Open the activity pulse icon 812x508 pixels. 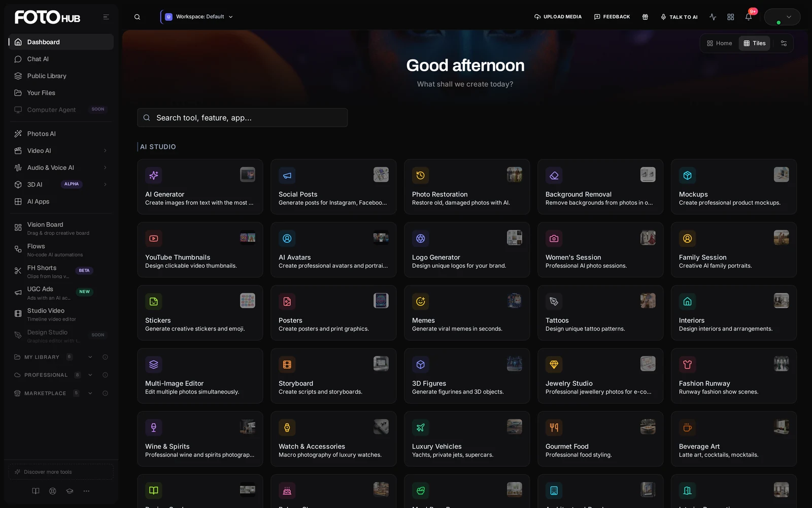713,17
